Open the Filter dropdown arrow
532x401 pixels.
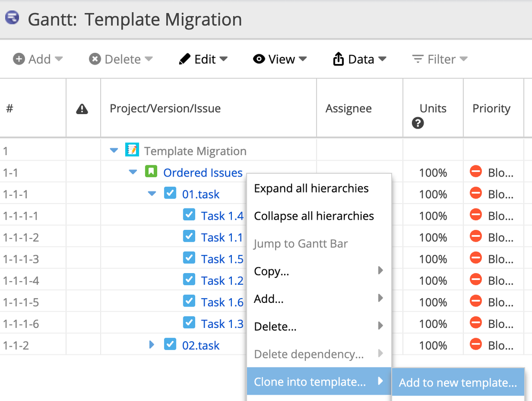[463, 59]
